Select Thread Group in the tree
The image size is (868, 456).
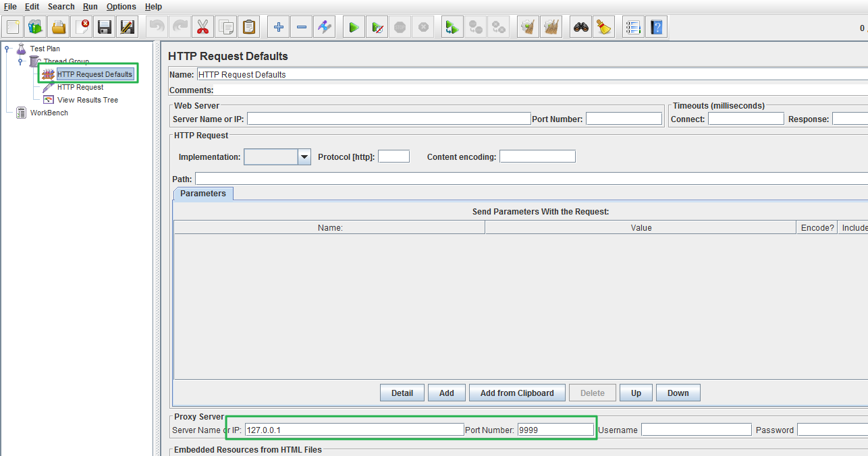click(66, 61)
